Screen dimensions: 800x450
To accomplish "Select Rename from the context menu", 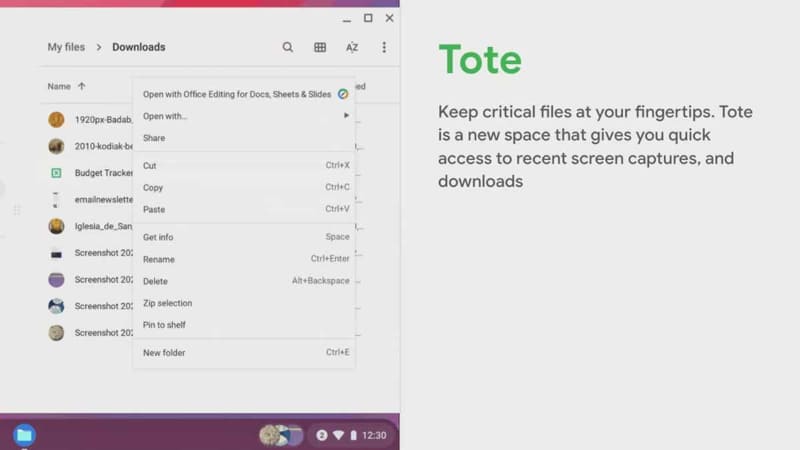I will pos(244,259).
